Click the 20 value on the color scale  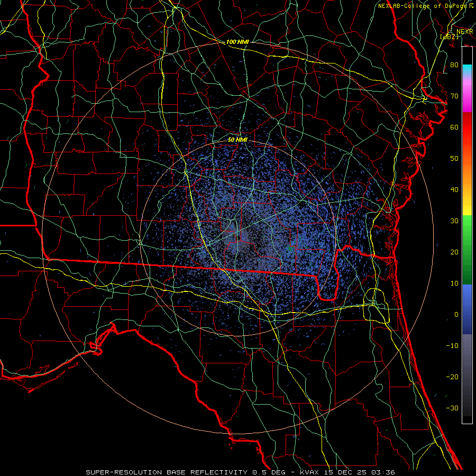454,252
